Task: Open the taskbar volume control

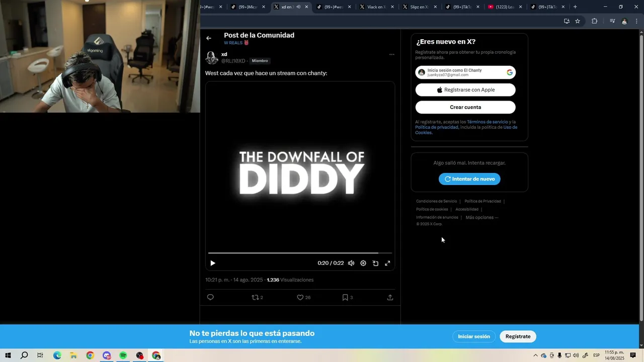Action: pos(576,355)
